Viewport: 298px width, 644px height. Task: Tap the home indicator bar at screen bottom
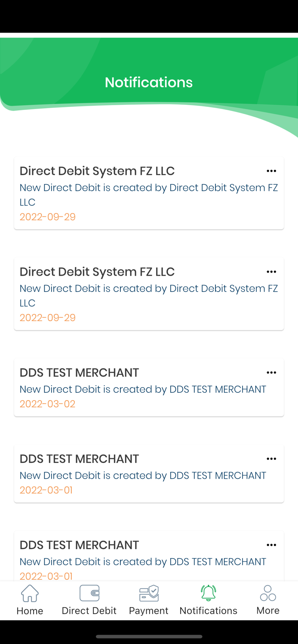[x=149, y=637]
